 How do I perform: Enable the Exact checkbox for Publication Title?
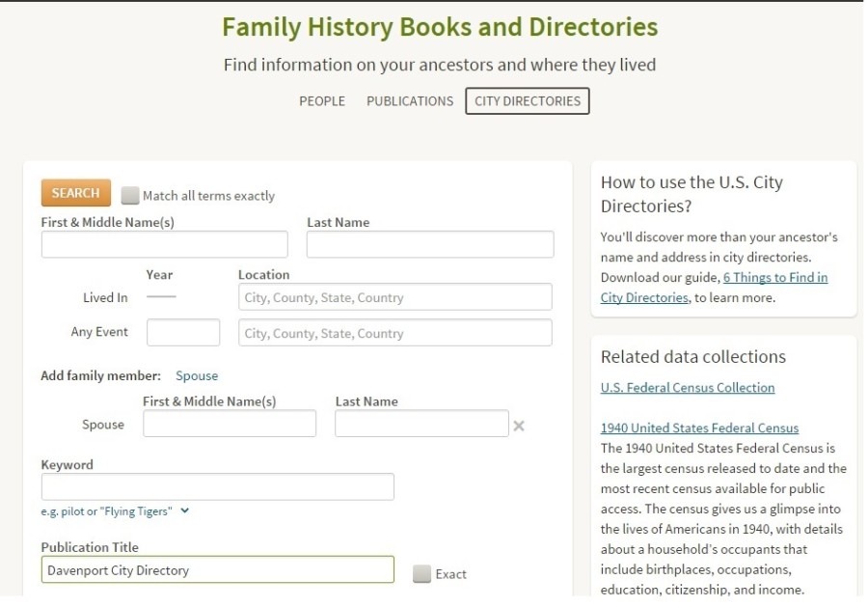point(421,574)
